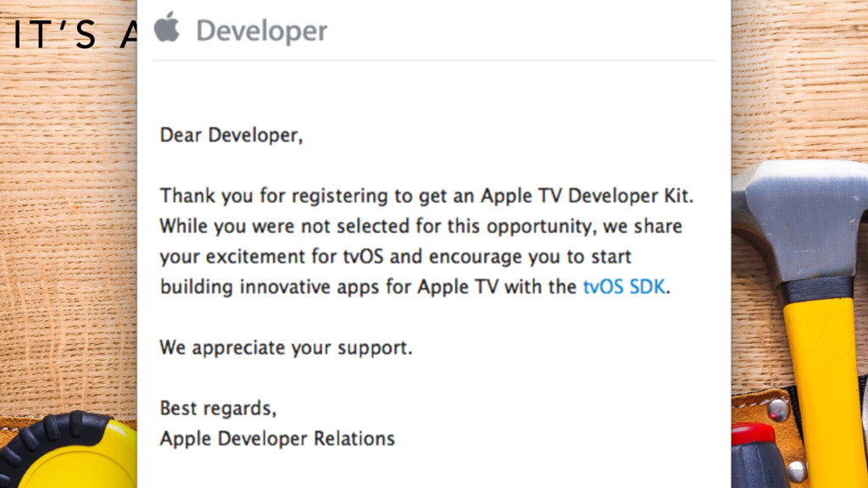Click "We appreciate your support." line
This screenshot has height=488, width=868.
[287, 348]
